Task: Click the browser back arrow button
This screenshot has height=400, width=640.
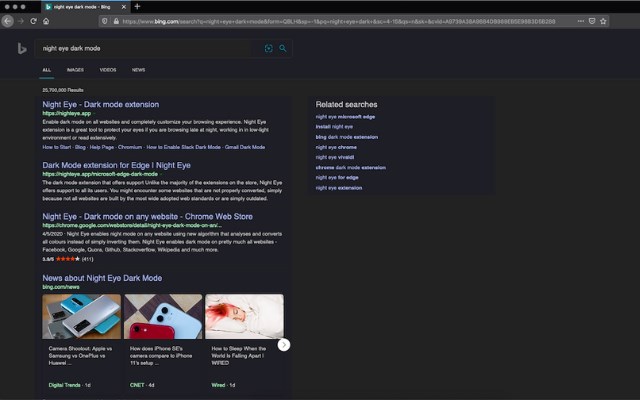Action: tap(7, 21)
